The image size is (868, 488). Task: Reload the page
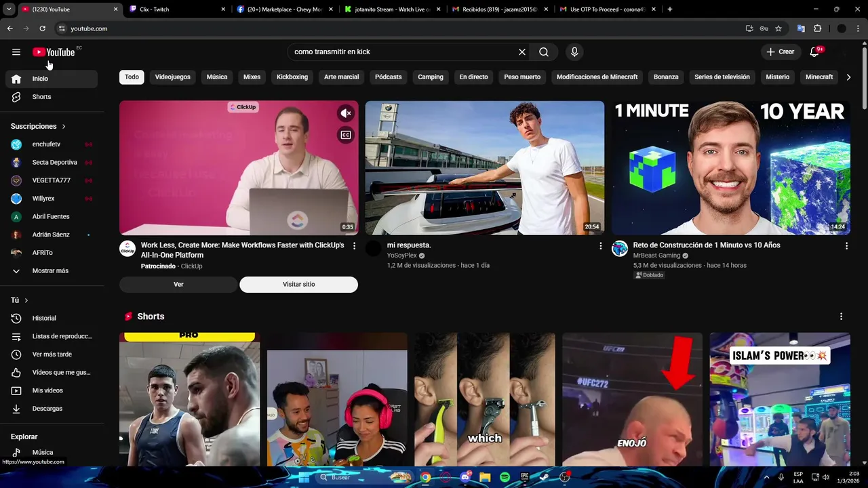pyautogui.click(x=42, y=28)
